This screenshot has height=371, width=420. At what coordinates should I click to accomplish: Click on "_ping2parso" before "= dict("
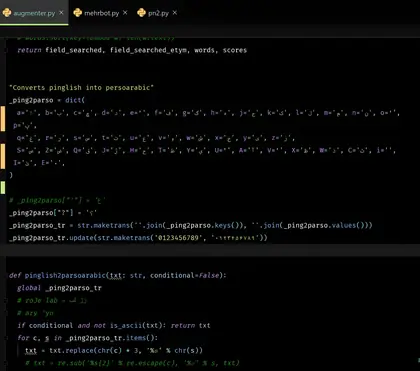(x=31, y=100)
